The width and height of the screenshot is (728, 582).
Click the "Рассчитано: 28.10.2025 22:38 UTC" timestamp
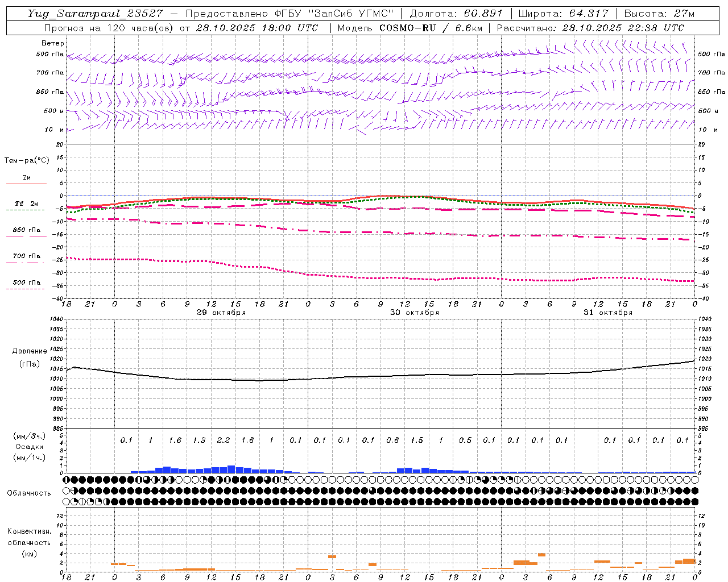(x=590, y=28)
